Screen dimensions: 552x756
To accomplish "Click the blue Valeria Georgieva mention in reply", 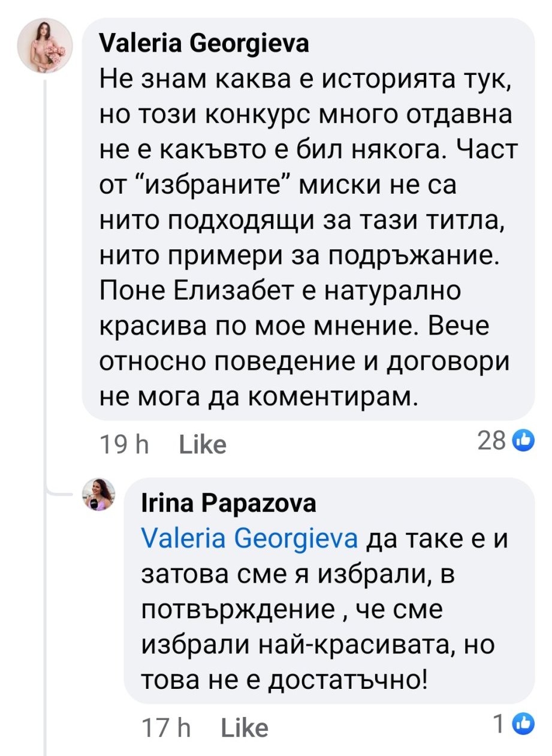I will tap(249, 538).
